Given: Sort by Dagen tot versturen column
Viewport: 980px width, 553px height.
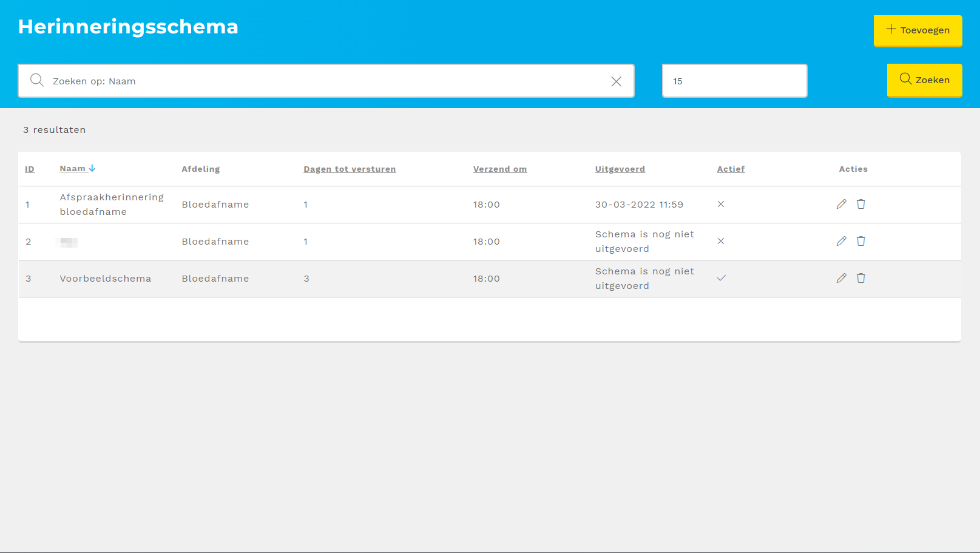Looking at the screenshot, I should pyautogui.click(x=350, y=169).
